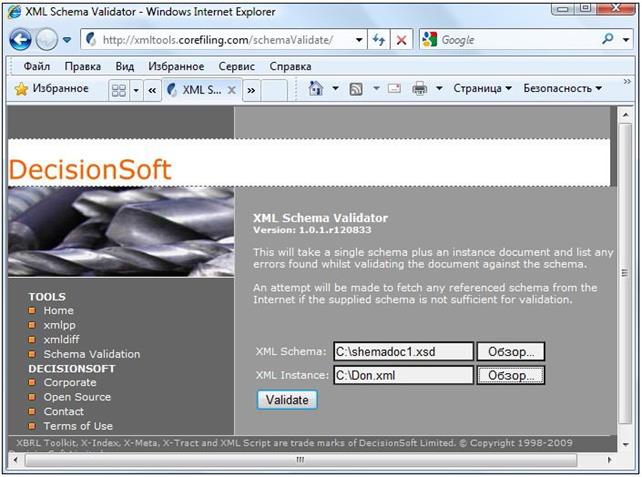Close the XML Schema Validator tab
The height and width of the screenshot is (477, 642).
[x=232, y=89]
